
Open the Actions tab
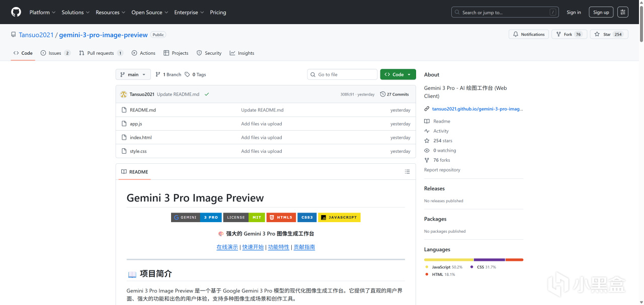143,53
